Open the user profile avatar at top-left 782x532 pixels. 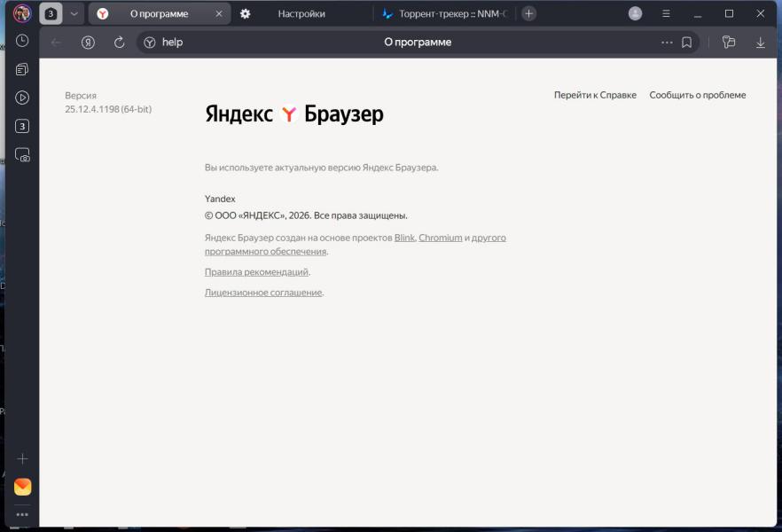coord(22,13)
